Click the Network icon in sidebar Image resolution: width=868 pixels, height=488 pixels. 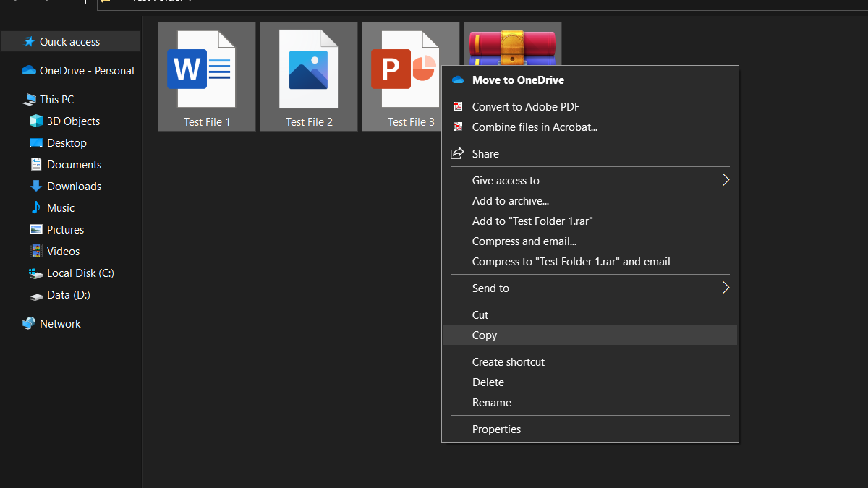pyautogui.click(x=29, y=324)
